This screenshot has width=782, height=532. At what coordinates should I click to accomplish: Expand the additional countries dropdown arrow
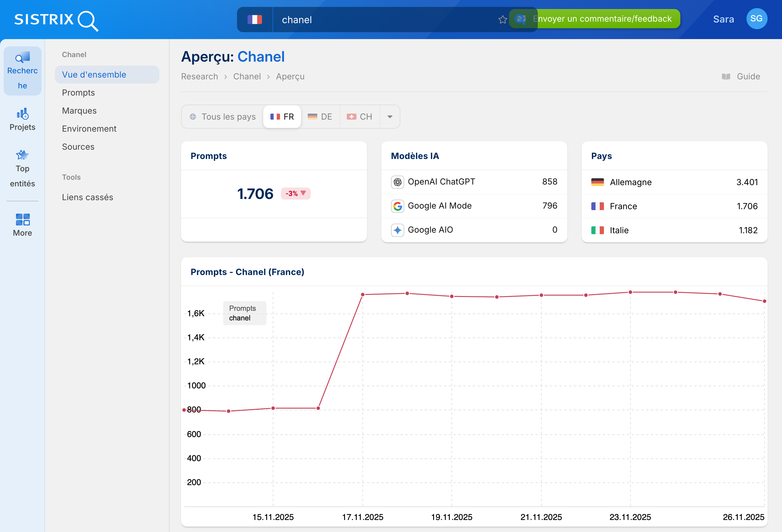click(390, 117)
